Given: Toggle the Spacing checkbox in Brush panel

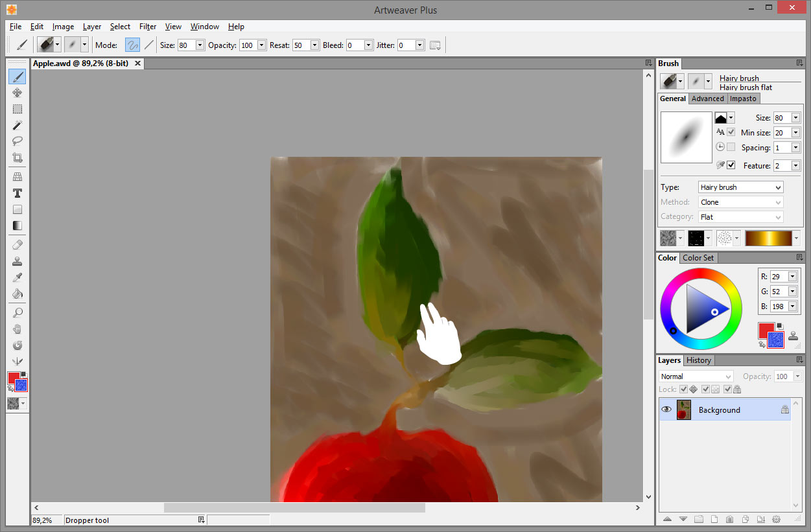Looking at the screenshot, I should pyautogui.click(x=731, y=147).
